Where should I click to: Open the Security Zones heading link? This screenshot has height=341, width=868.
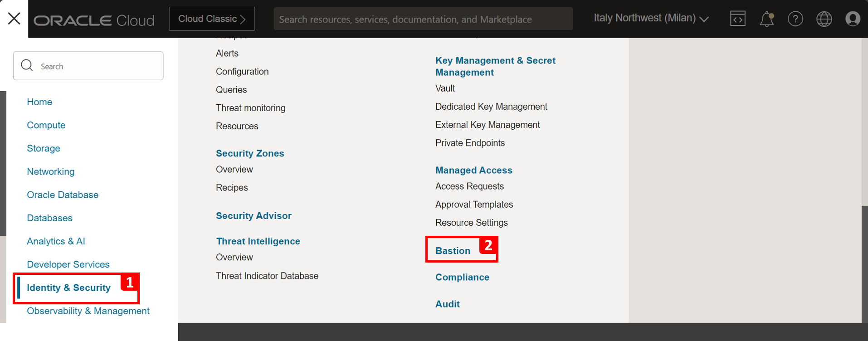point(250,153)
